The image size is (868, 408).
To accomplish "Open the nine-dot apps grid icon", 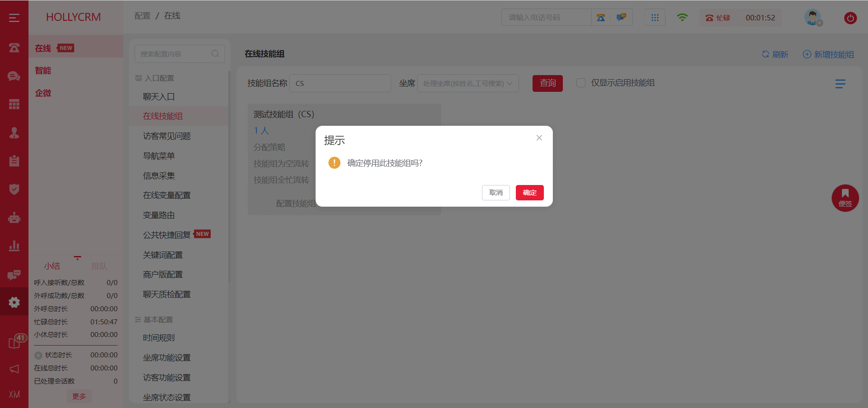I will pos(655,18).
